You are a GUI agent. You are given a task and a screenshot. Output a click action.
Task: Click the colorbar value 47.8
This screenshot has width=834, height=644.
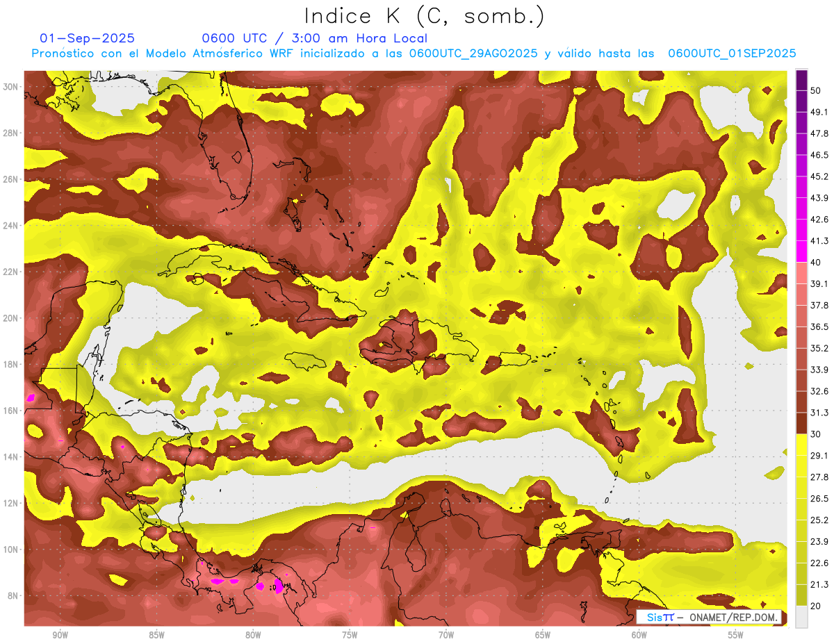point(819,133)
